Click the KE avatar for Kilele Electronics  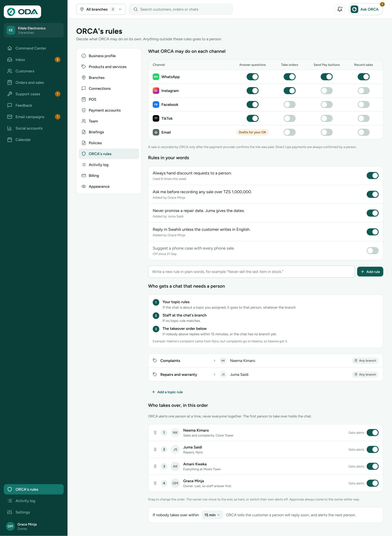11,30
